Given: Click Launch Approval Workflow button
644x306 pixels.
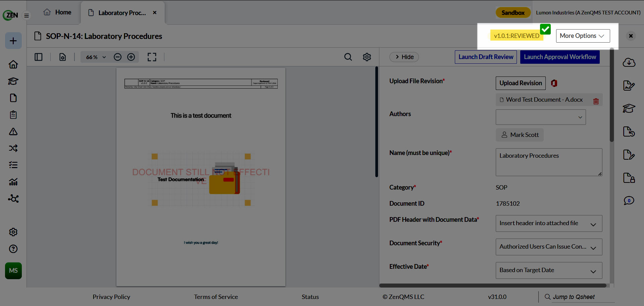Looking at the screenshot, I should (560, 57).
